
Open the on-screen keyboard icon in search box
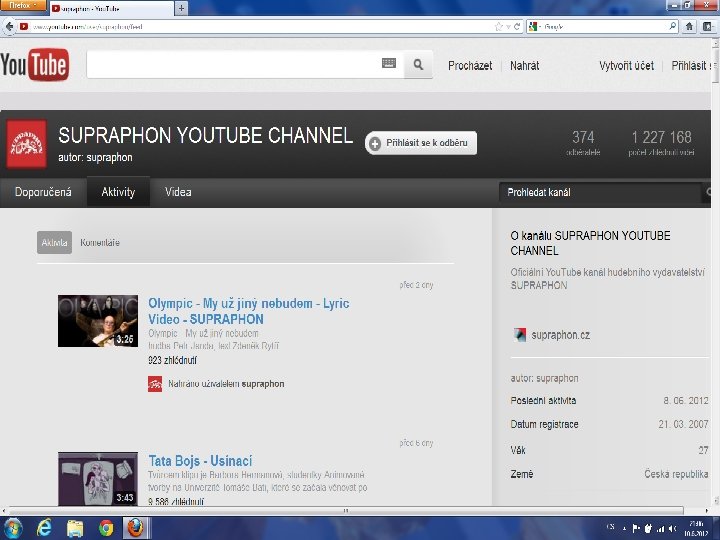click(x=388, y=63)
